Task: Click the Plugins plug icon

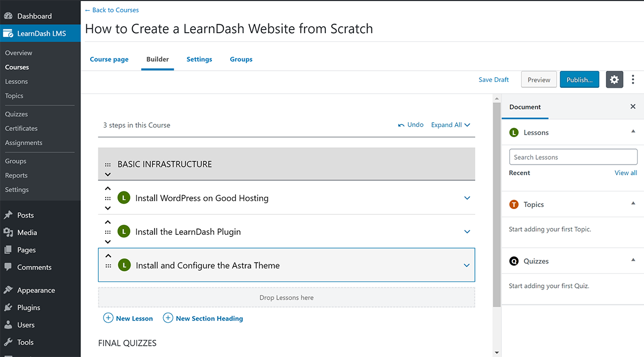Action: (x=9, y=307)
